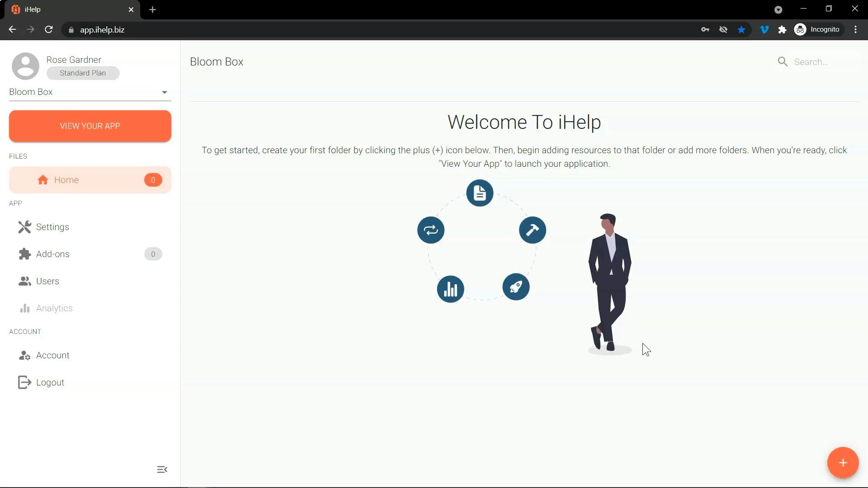Select the Settings wrench icon
Image resolution: width=868 pixels, height=488 pixels.
click(24, 227)
